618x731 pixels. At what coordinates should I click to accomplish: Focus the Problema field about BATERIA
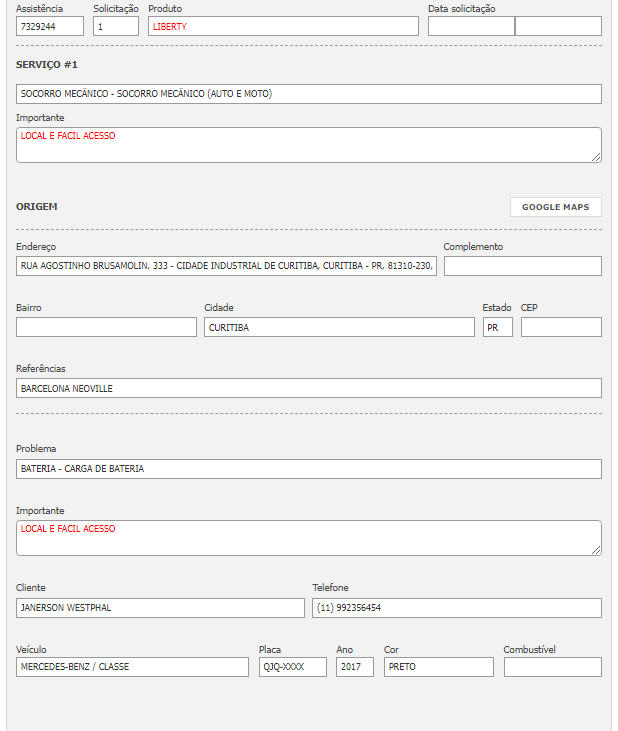click(309, 469)
